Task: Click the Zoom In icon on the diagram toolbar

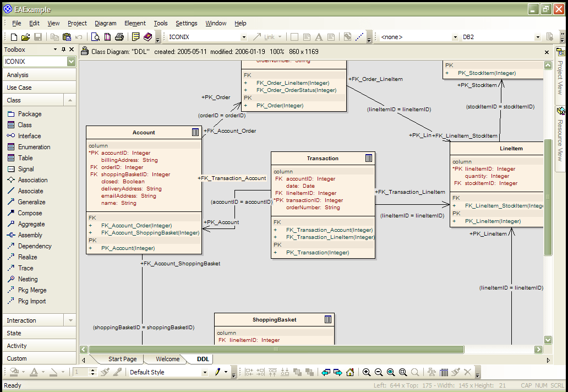Action: 367,372
